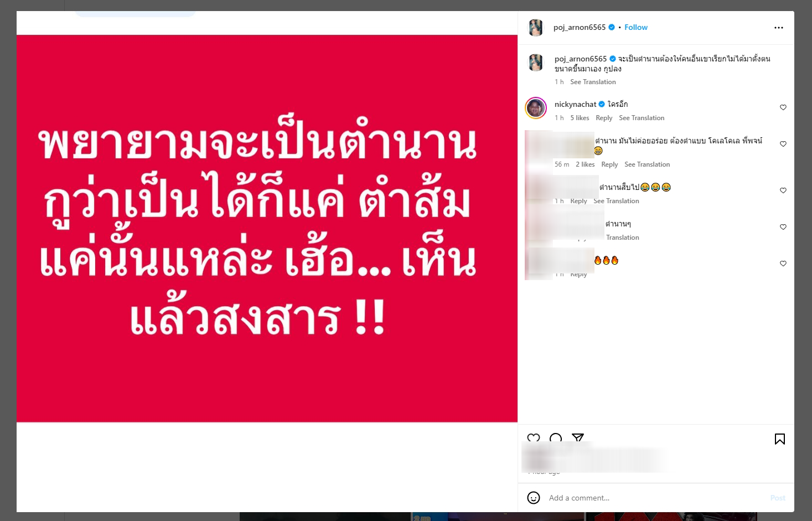Viewport: 812px width, 521px height.
Task: Click the poj_arnon6565 profile avatar in header
Action: pos(536,27)
